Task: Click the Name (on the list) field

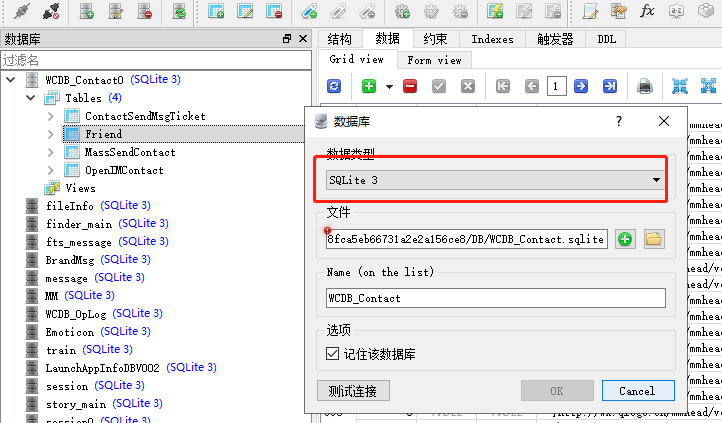Action: [x=495, y=298]
